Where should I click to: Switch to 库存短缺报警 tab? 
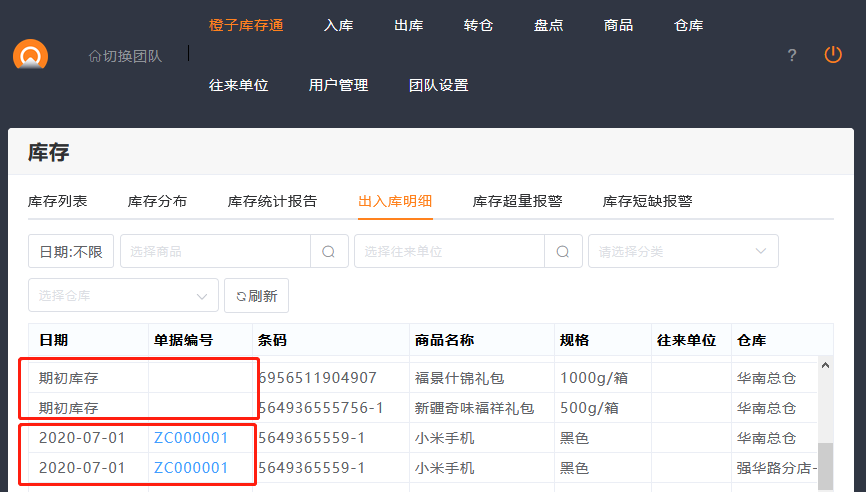click(x=648, y=201)
